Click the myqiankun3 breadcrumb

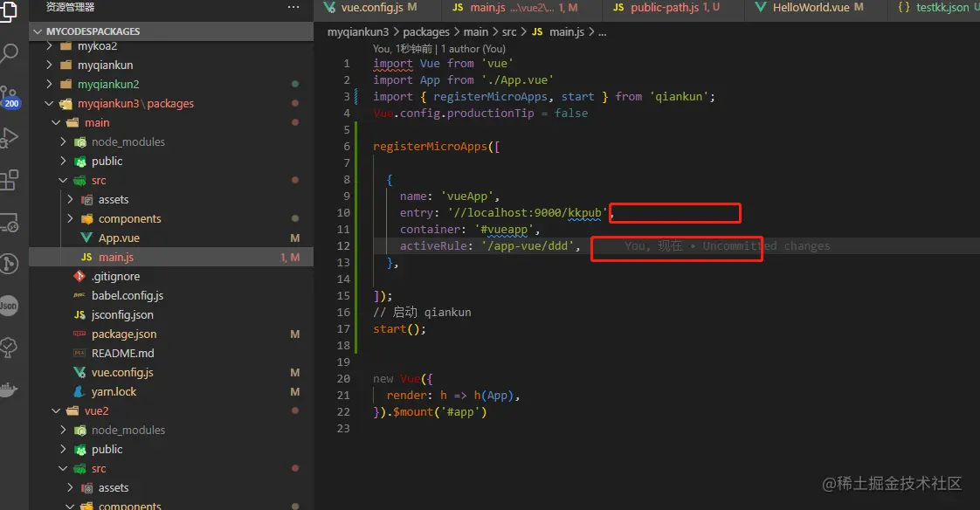pyautogui.click(x=358, y=31)
